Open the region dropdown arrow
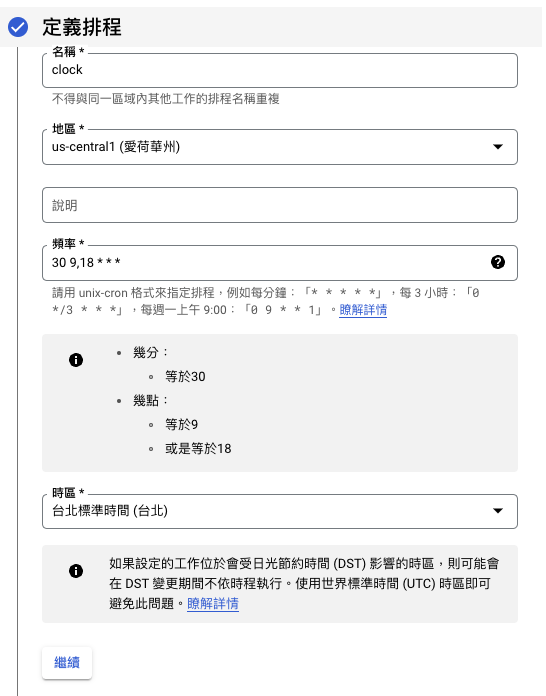 [498, 147]
